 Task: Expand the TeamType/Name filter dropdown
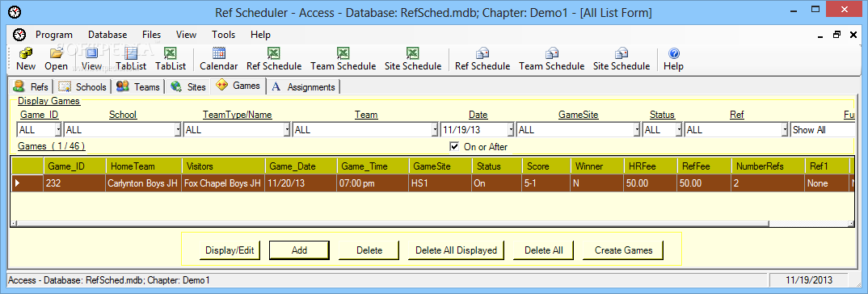click(x=287, y=130)
